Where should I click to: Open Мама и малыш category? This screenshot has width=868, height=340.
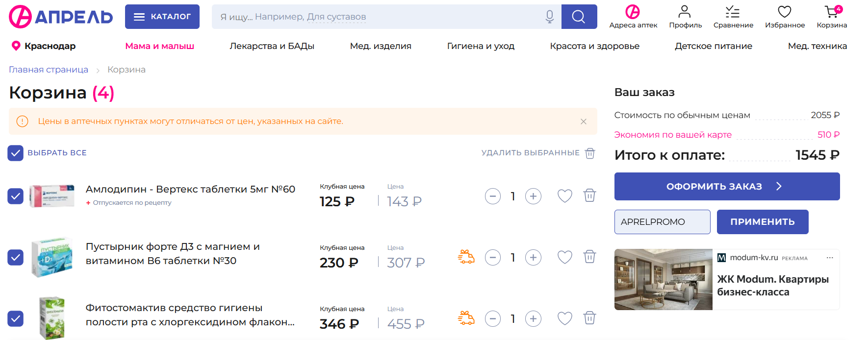(160, 46)
